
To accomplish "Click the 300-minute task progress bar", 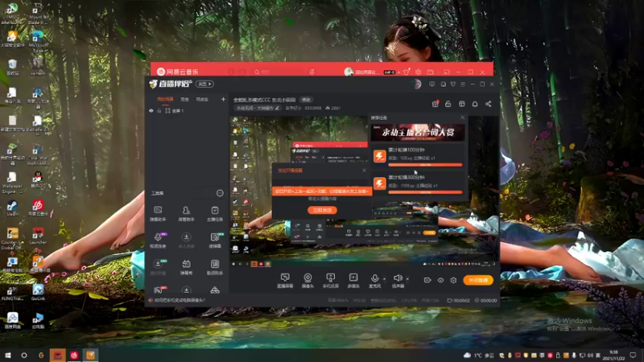I will (x=425, y=192).
